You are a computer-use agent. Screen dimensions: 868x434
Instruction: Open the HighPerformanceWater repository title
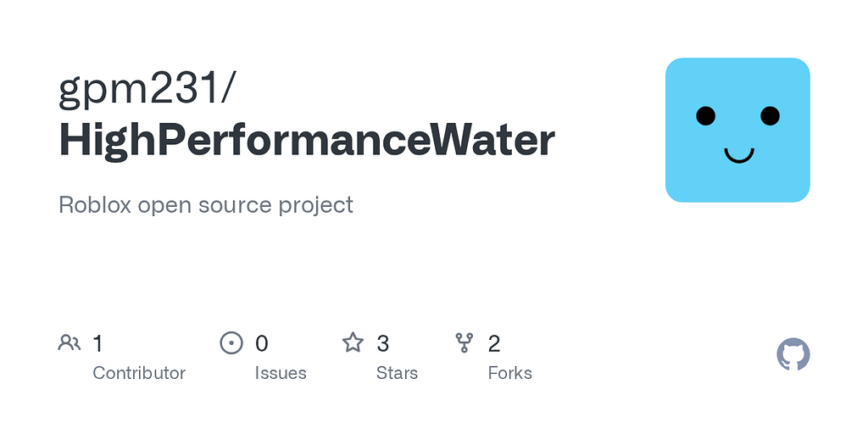click(x=307, y=140)
